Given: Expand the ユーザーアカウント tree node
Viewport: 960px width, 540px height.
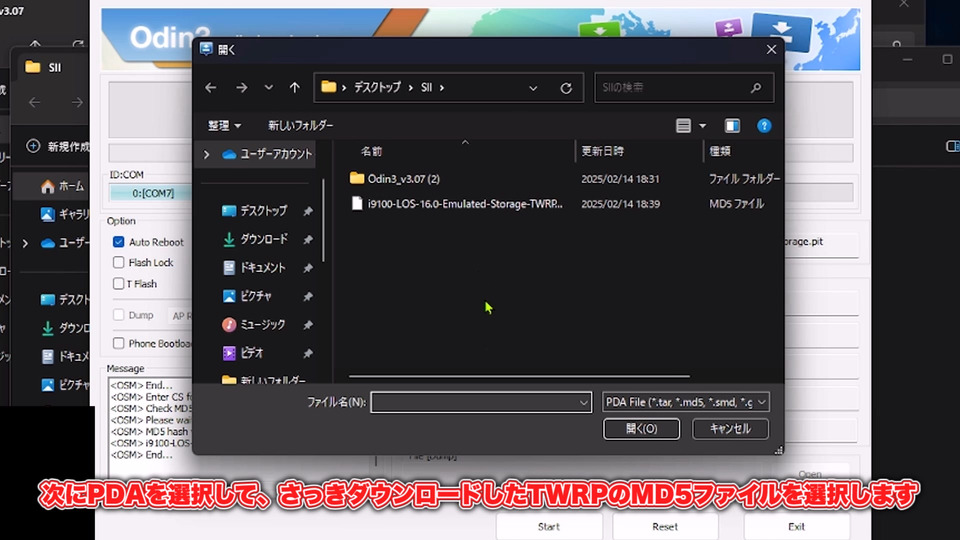Looking at the screenshot, I should 207,154.
